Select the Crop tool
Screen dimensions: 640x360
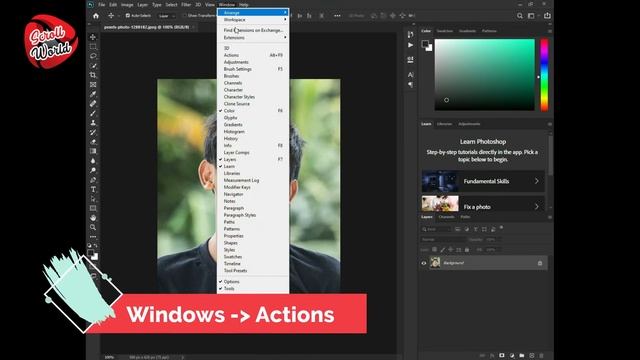point(93,75)
